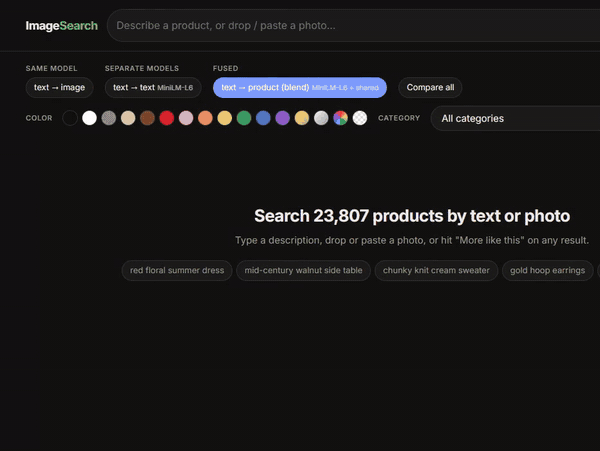Try the "mid-century walnut side table" suggestion
This screenshot has width=600, height=451.
click(303, 270)
